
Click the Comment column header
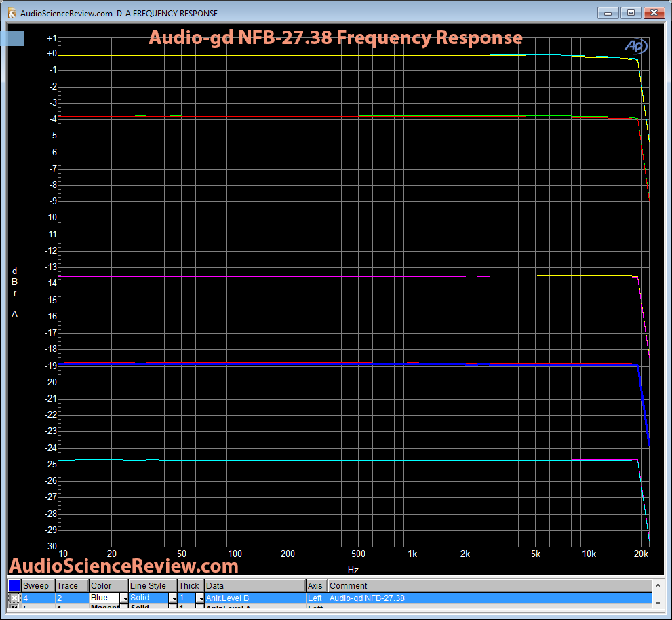click(490, 585)
